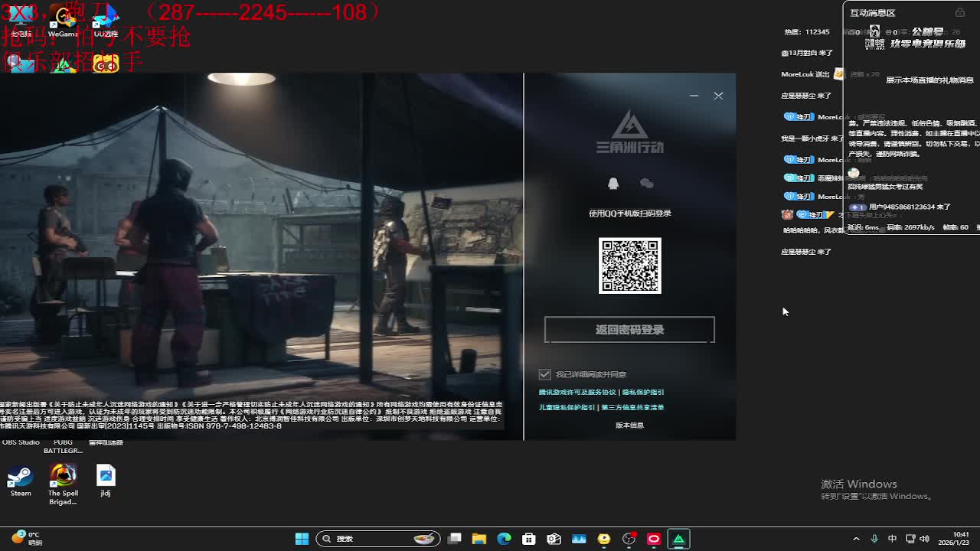Minimize the Delta Force login window
This screenshot has height=551, width=980.
point(694,96)
